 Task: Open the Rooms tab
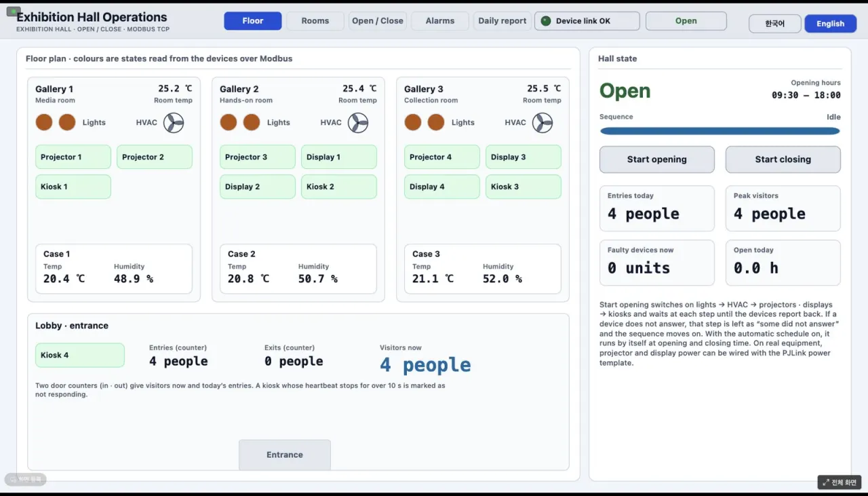315,21
